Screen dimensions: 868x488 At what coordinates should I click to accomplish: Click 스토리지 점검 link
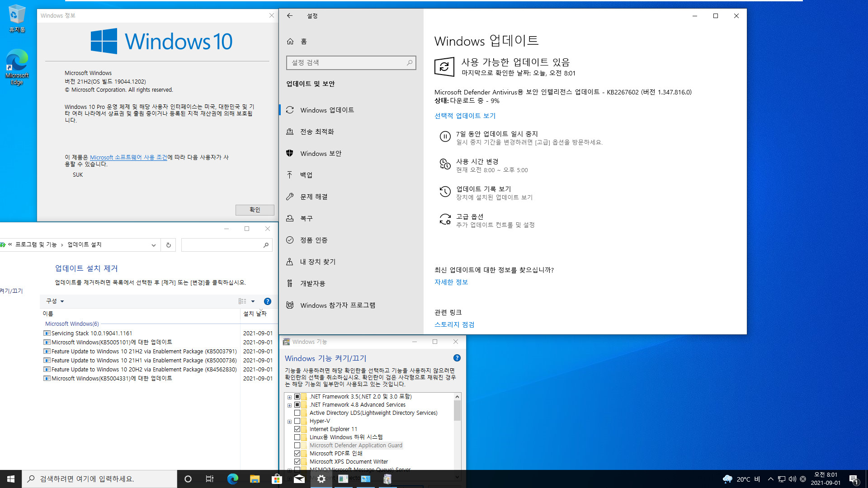pyautogui.click(x=454, y=325)
